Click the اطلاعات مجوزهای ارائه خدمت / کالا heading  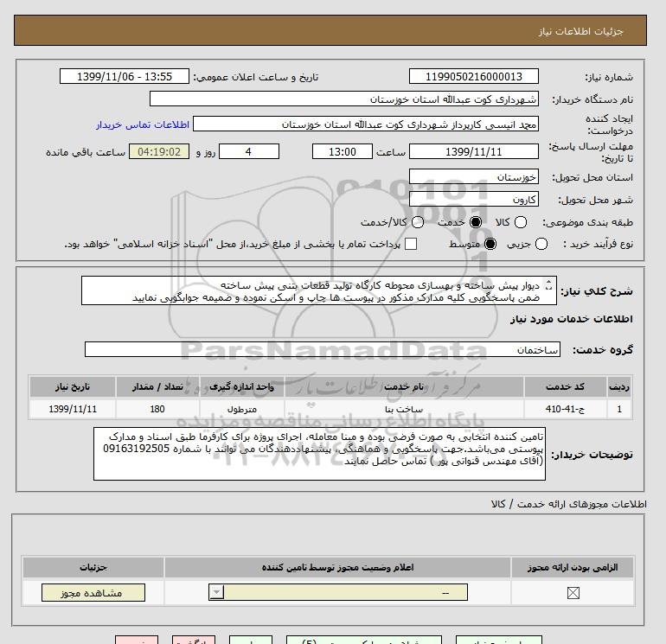[569, 504]
